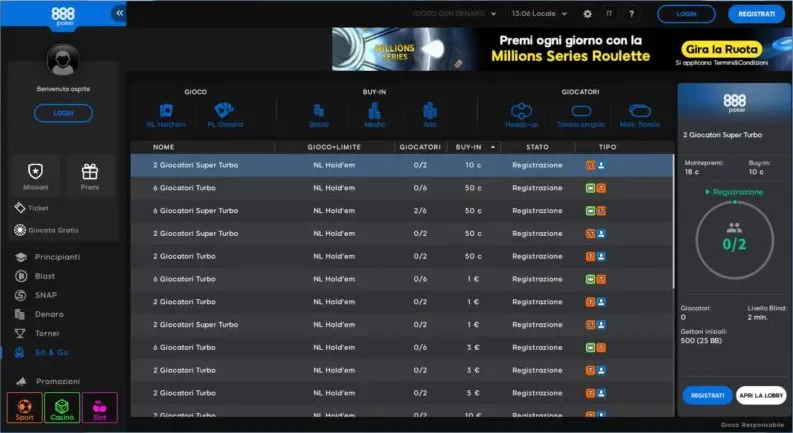The image size is (793, 433).
Task: Open the Denaro menu item
Action: coord(39,315)
